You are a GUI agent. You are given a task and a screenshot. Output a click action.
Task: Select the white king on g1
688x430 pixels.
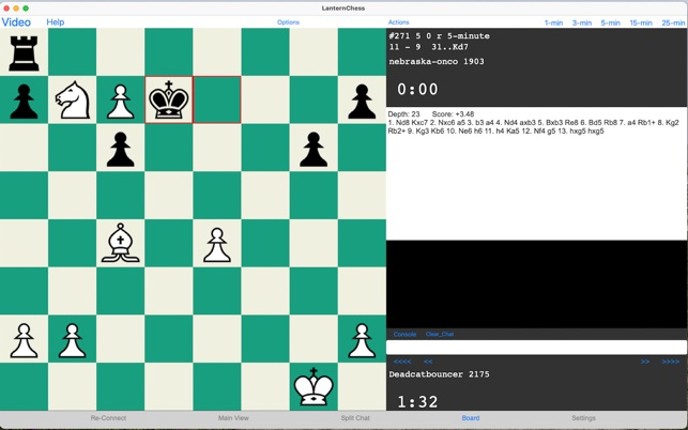(313, 387)
